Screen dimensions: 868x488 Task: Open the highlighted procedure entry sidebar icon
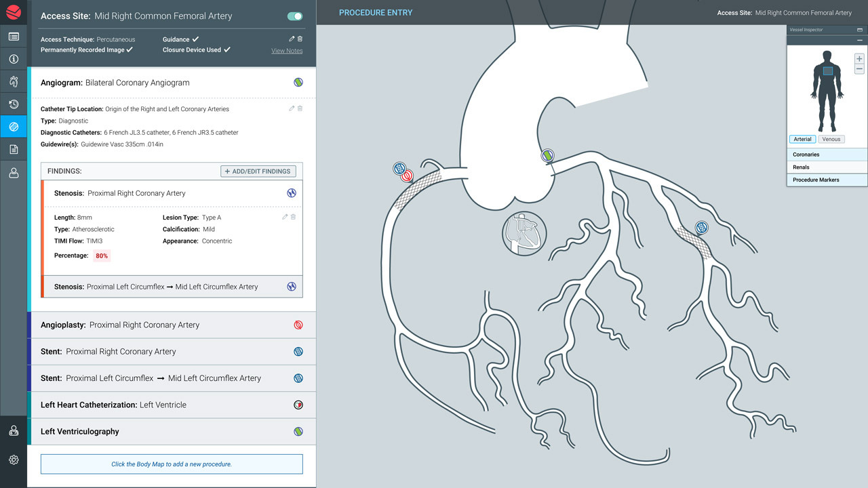pos(14,126)
